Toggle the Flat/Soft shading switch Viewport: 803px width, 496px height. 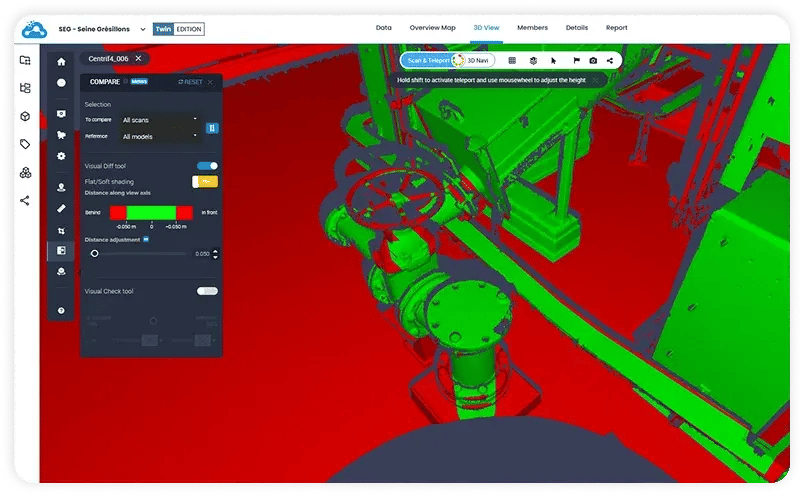point(205,181)
